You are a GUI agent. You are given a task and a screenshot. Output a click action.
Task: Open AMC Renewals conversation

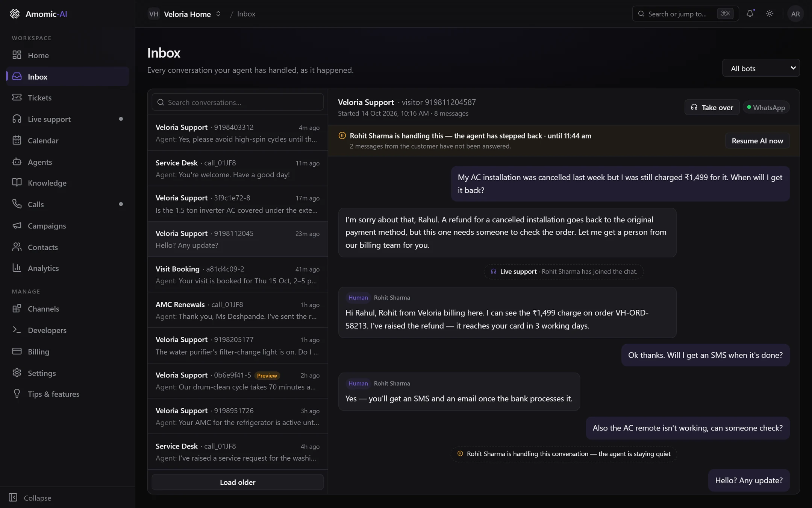pyautogui.click(x=238, y=310)
